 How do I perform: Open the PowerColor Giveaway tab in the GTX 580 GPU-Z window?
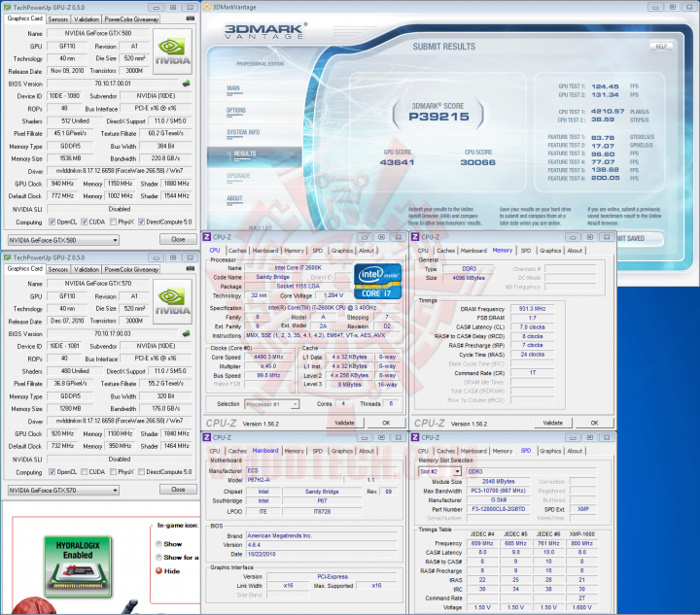point(131,19)
